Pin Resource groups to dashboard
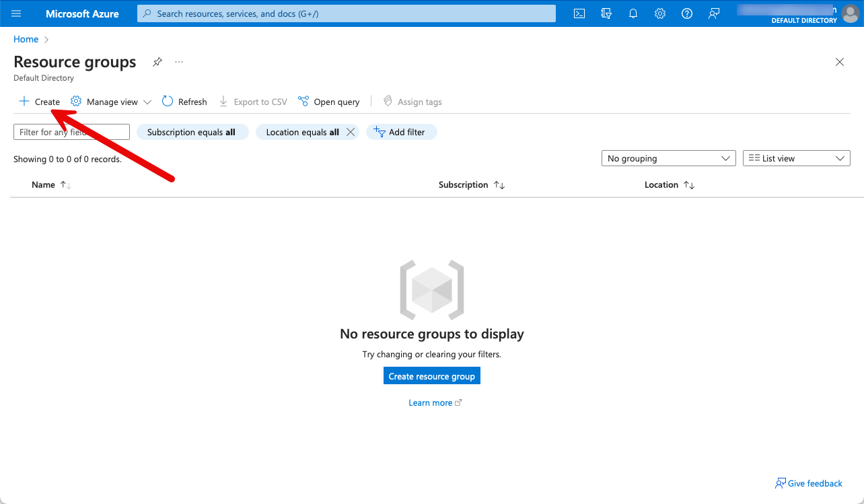This screenshot has width=864, height=504. 157,62
